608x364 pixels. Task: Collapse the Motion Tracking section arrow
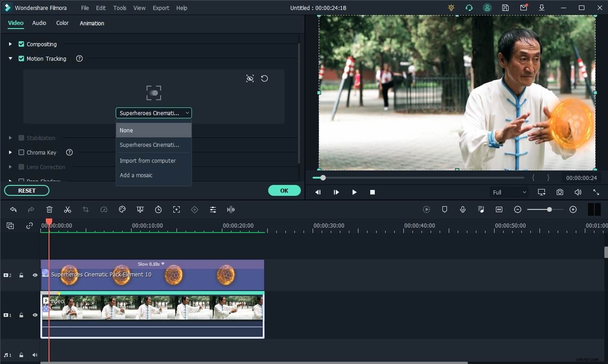pyautogui.click(x=10, y=58)
